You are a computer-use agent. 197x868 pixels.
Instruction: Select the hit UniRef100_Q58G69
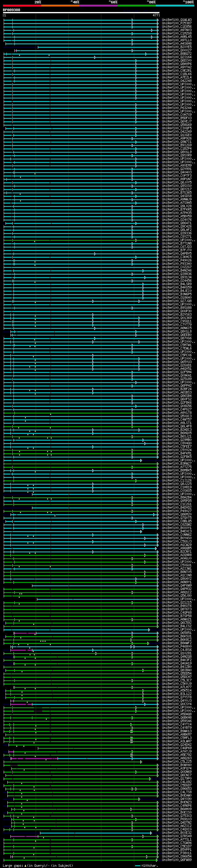coord(177,125)
